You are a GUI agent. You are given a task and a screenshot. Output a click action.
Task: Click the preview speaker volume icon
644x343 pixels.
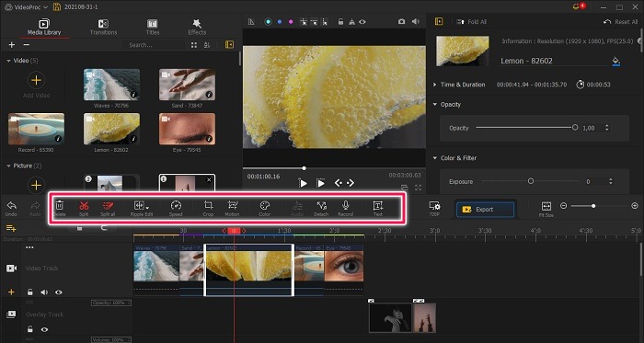416,22
